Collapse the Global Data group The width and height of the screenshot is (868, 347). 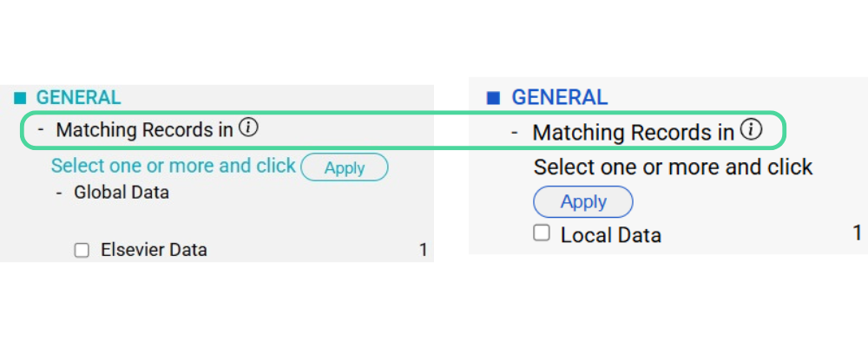(59, 193)
